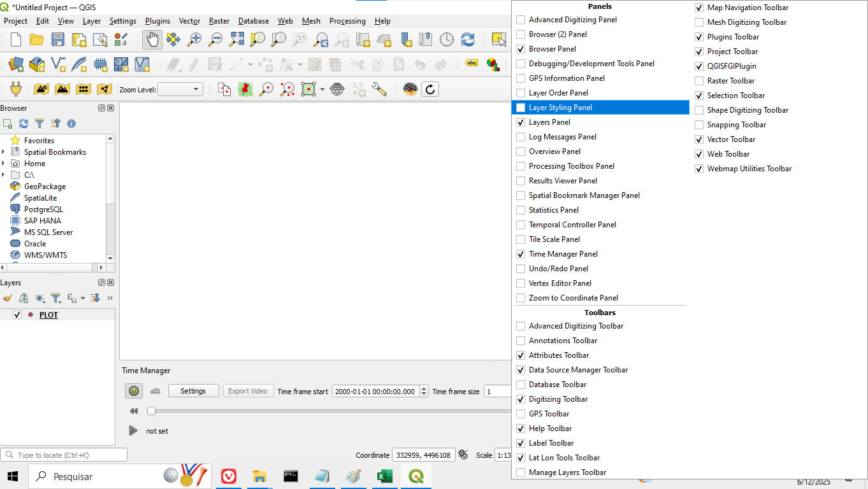
Task: Expand the C:\ drive node
Action: click(x=4, y=174)
